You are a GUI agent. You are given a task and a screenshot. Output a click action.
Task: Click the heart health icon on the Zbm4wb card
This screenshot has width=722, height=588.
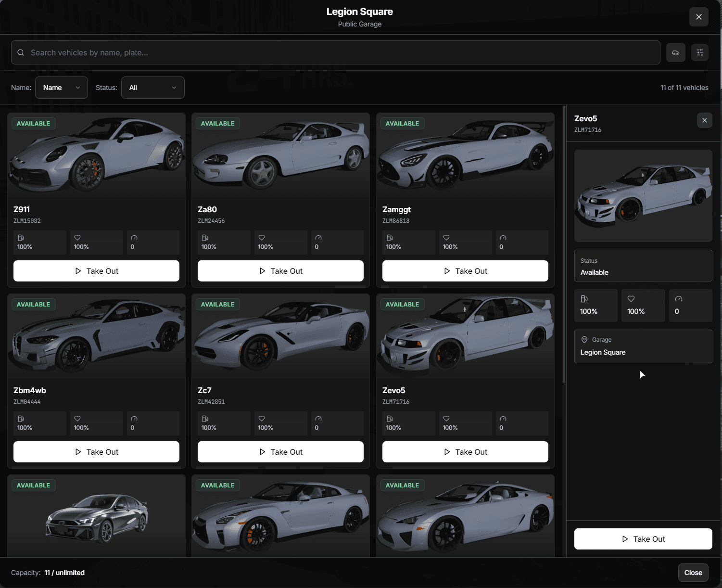[77, 419]
